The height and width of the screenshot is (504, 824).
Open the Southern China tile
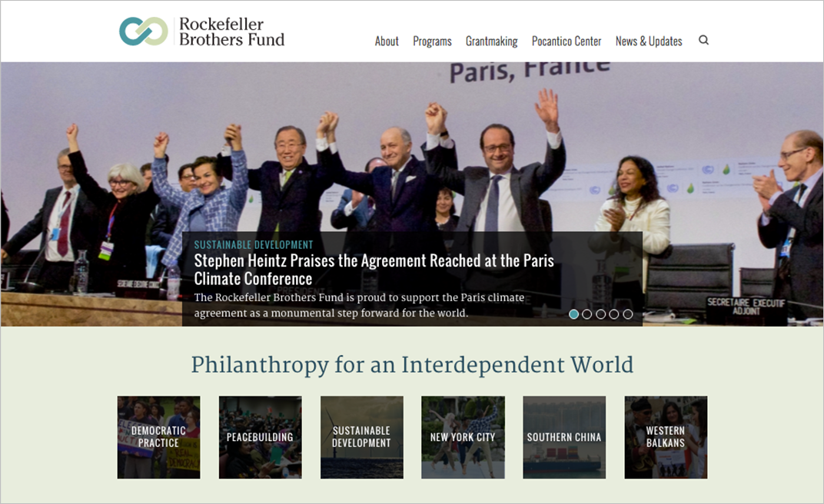point(564,437)
